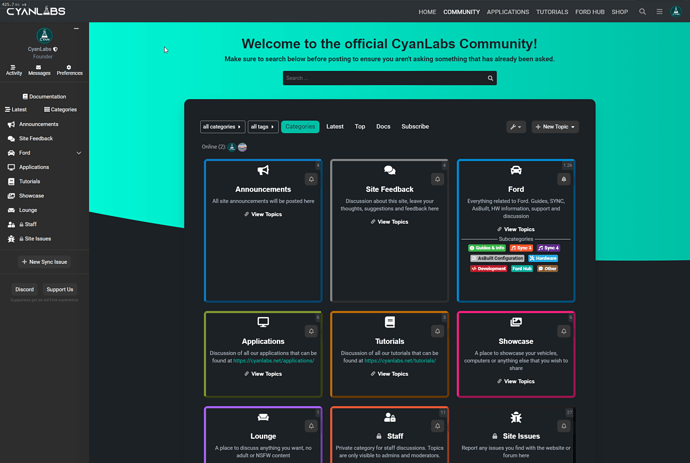Expand the Ford item in sidebar
Image resolution: width=690 pixels, height=463 pixels.
coord(79,153)
